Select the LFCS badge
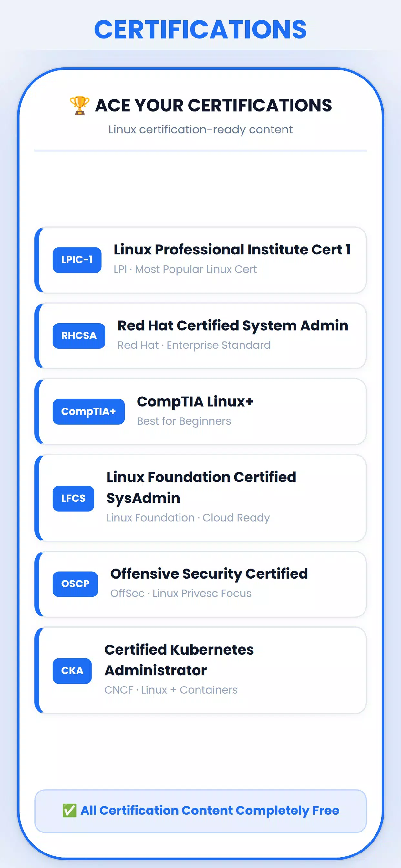Image resolution: width=401 pixels, height=868 pixels. [73, 498]
